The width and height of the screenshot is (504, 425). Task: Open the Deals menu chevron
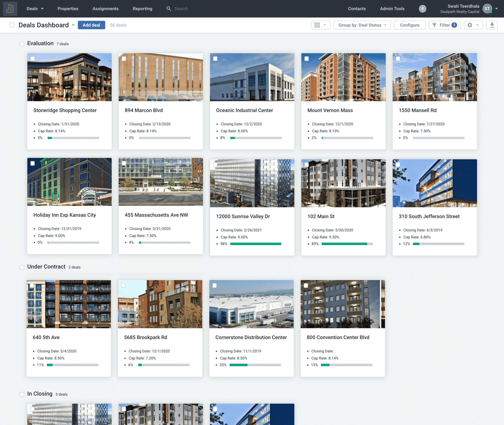point(42,8)
